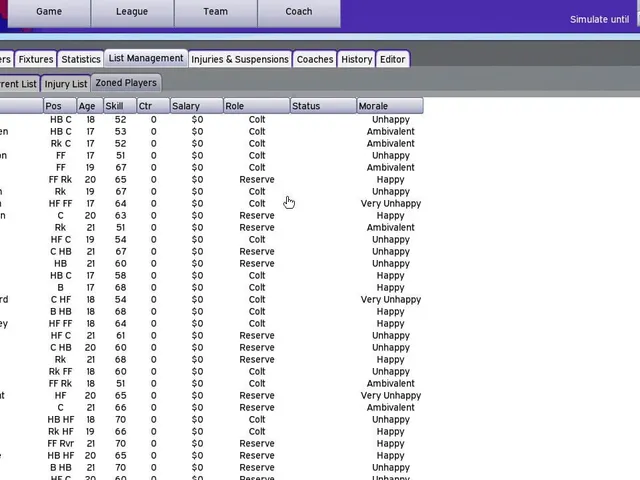Open the Game menu
The height and width of the screenshot is (480, 640).
(49, 12)
